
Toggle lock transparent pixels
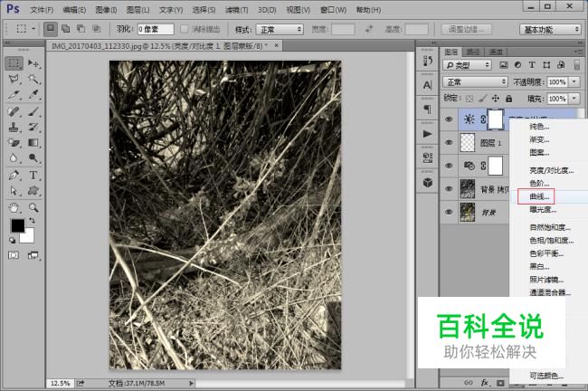469,99
